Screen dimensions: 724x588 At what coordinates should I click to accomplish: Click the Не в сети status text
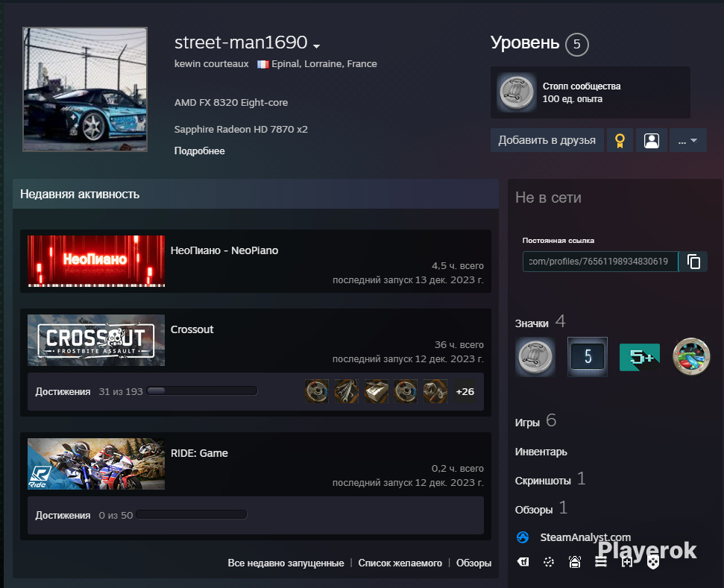[x=548, y=197]
